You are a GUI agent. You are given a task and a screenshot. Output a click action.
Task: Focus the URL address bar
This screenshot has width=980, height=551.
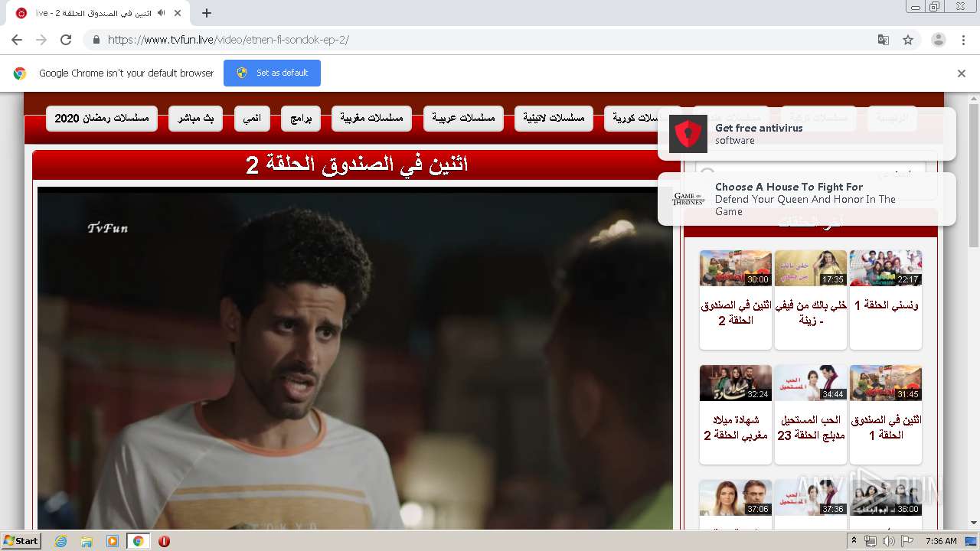490,40
